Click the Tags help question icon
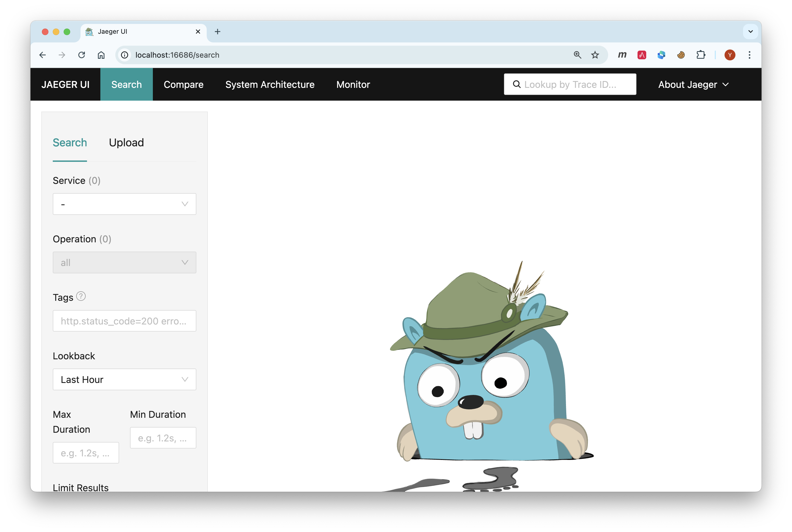 pos(81,296)
